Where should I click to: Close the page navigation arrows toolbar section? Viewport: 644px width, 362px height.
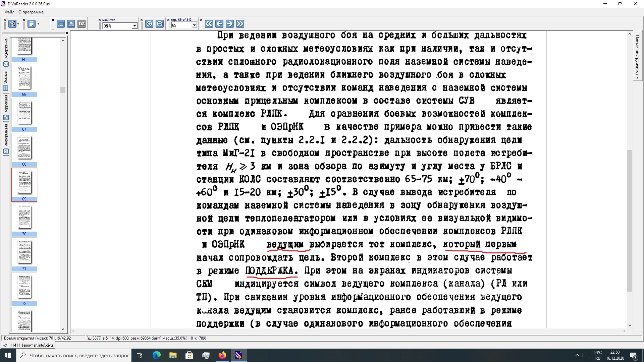tap(201, 20)
